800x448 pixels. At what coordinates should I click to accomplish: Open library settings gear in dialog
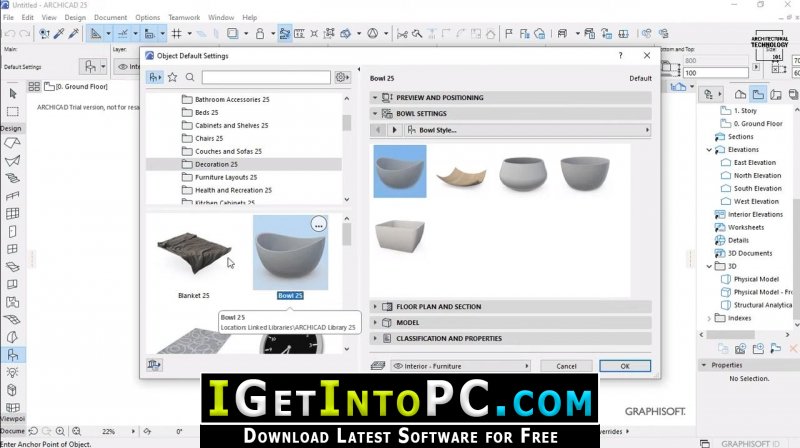click(x=342, y=77)
